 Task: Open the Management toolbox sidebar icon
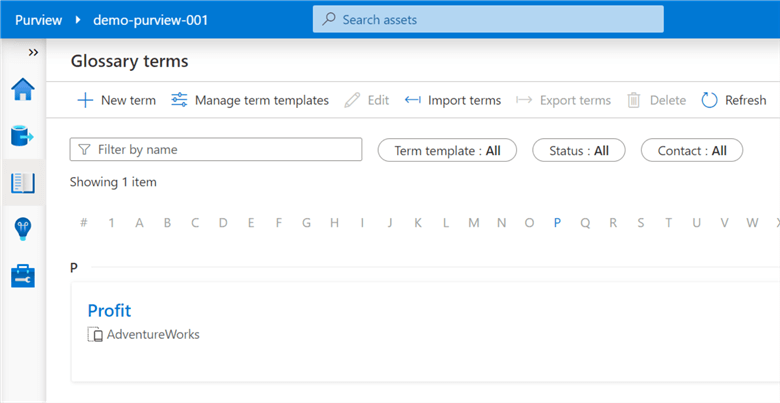(x=22, y=276)
